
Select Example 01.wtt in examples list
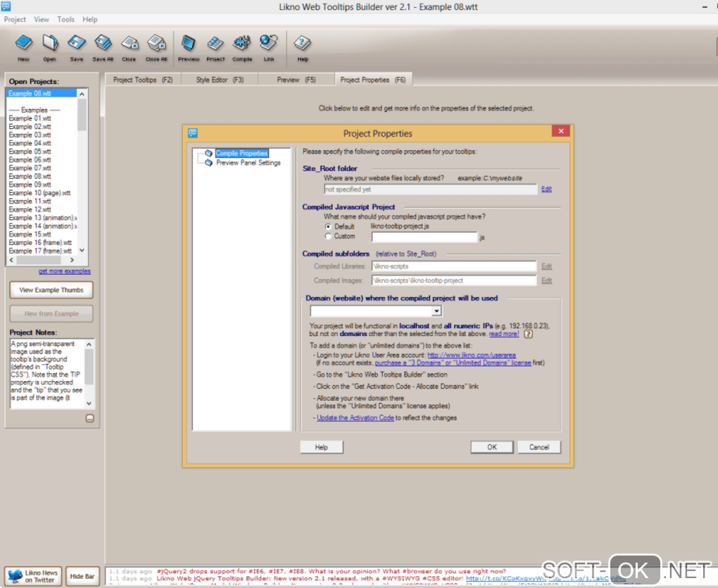point(30,118)
